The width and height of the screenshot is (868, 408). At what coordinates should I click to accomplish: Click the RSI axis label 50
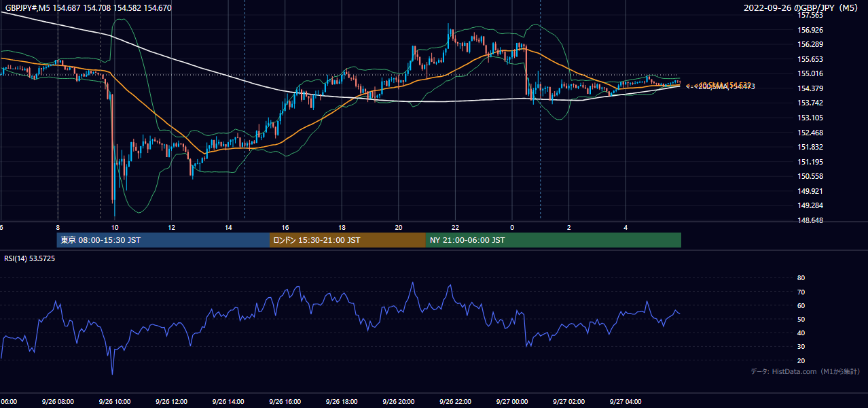pyautogui.click(x=801, y=319)
